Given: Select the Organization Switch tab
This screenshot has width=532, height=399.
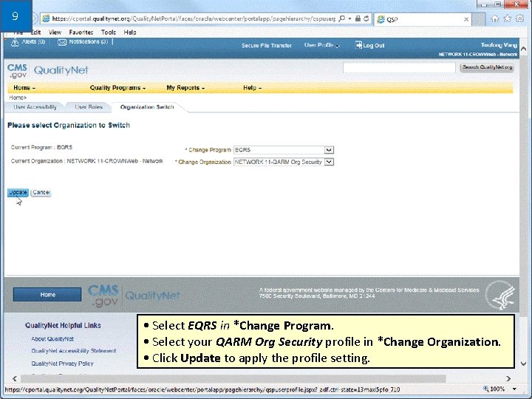Looking at the screenshot, I should point(147,107).
